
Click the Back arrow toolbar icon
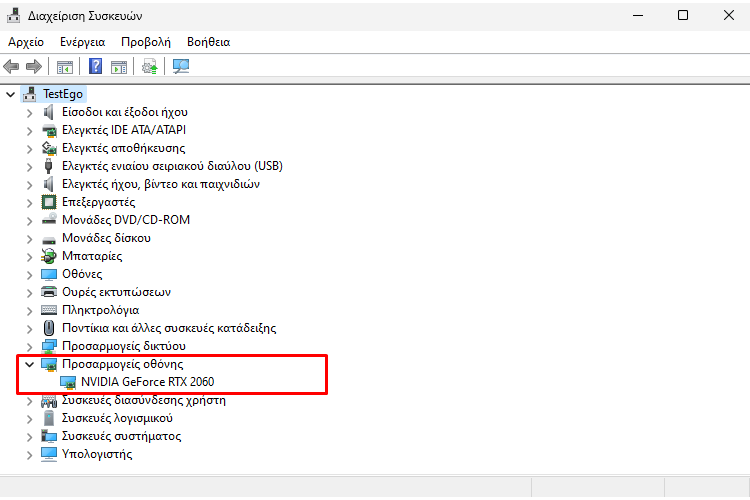coord(11,67)
